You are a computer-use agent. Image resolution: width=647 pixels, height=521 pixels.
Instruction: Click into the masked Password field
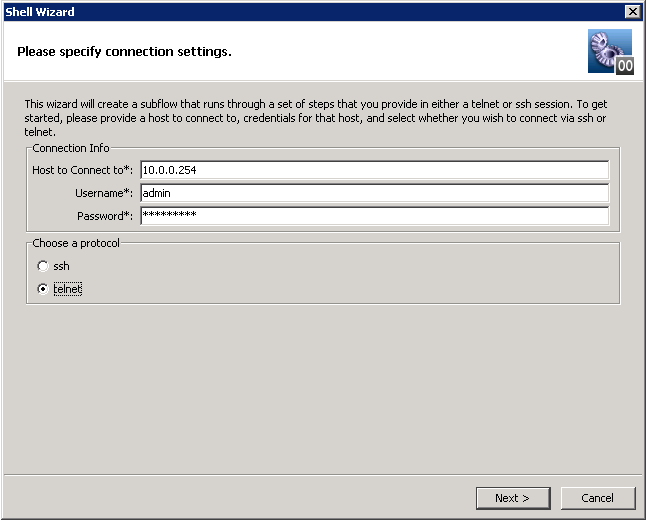point(374,216)
